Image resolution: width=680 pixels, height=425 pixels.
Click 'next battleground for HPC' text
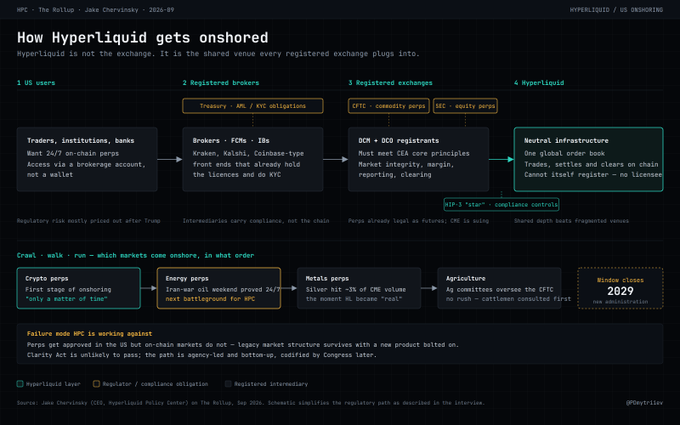pos(210,299)
